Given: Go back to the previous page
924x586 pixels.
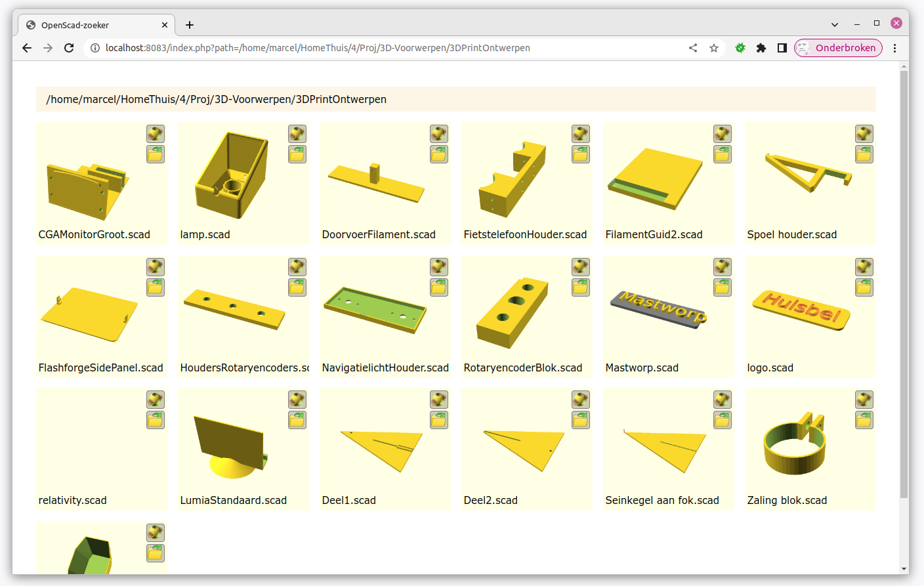Looking at the screenshot, I should click(27, 48).
